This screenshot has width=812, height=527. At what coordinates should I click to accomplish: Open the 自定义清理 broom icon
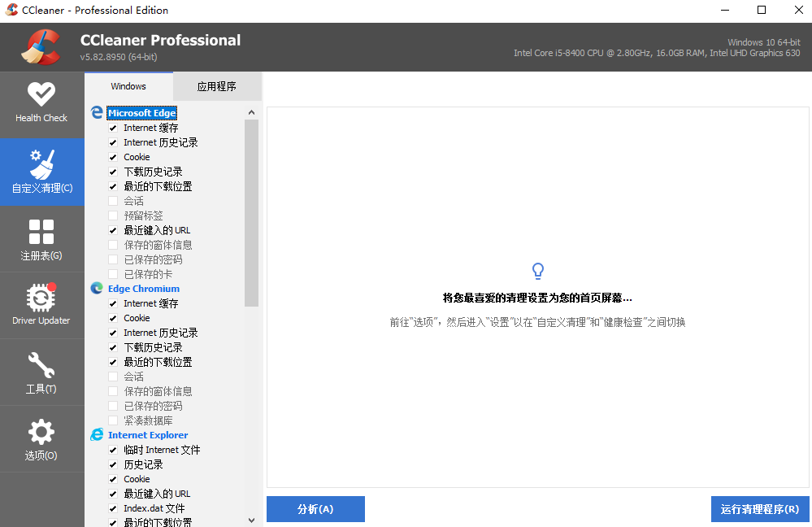tap(41, 165)
